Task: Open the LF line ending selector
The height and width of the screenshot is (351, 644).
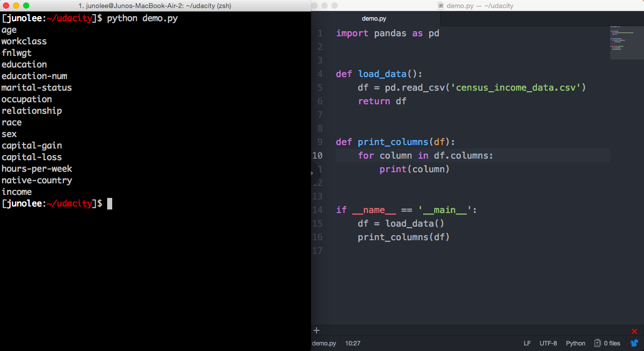Action: click(x=527, y=343)
